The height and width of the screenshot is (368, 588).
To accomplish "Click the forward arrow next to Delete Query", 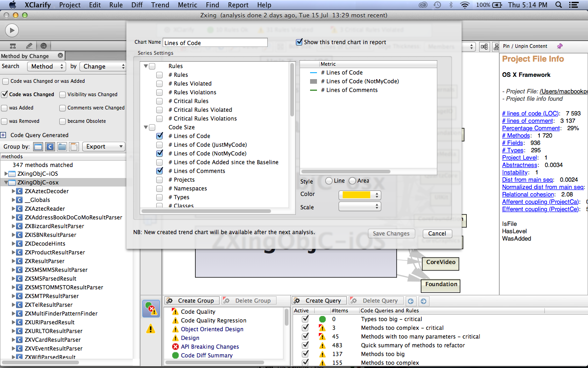I will tap(424, 301).
